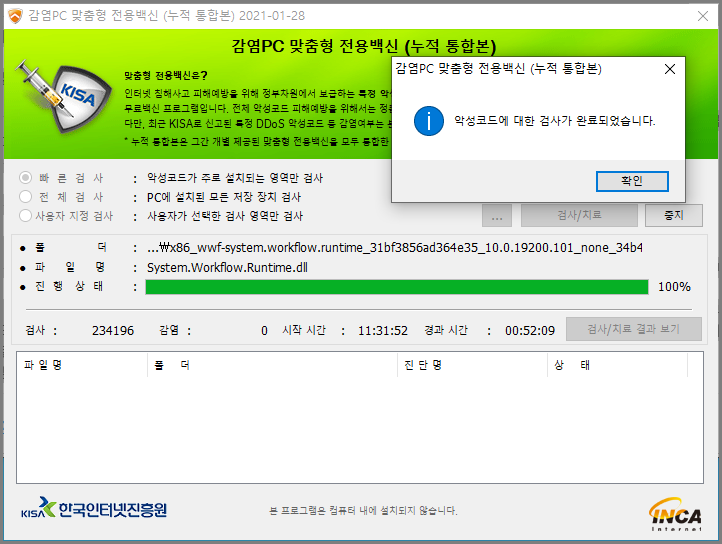This screenshot has height=544, width=722.
Task: Click the dialog message 악성코드에 대한 검사가 완료되었습니다
Action: click(x=554, y=121)
